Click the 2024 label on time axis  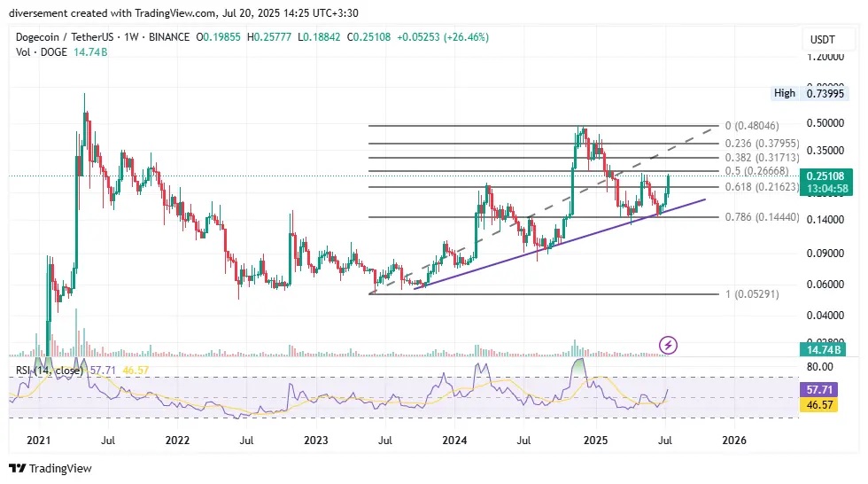point(454,441)
